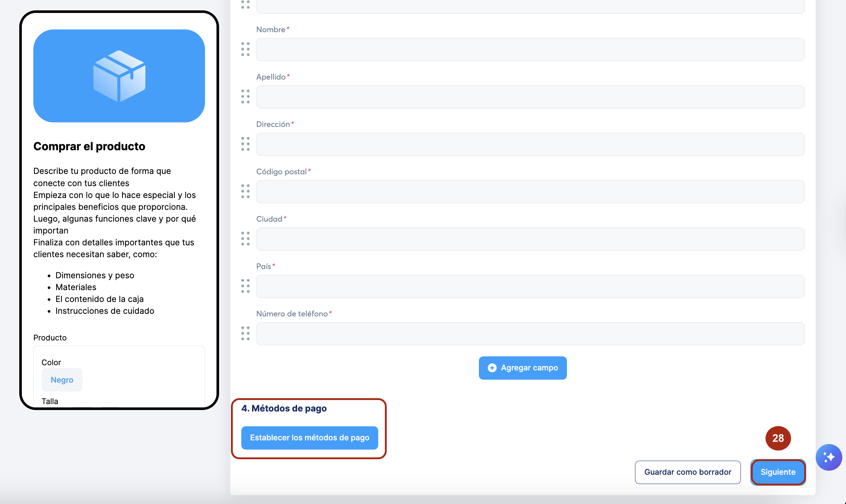Click into the Ciudad input field
This screenshot has height=504, width=846.
(x=530, y=239)
